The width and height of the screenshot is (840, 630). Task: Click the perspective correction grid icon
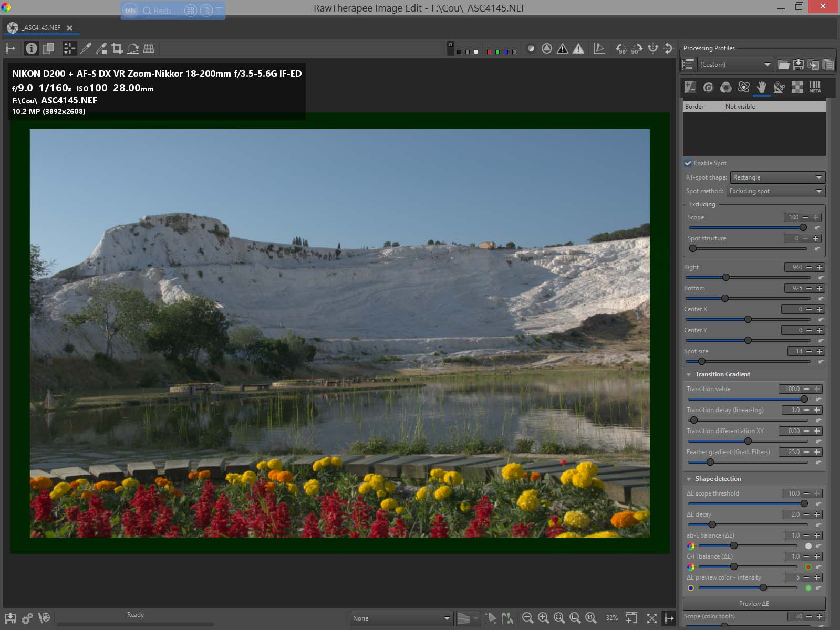(x=149, y=49)
